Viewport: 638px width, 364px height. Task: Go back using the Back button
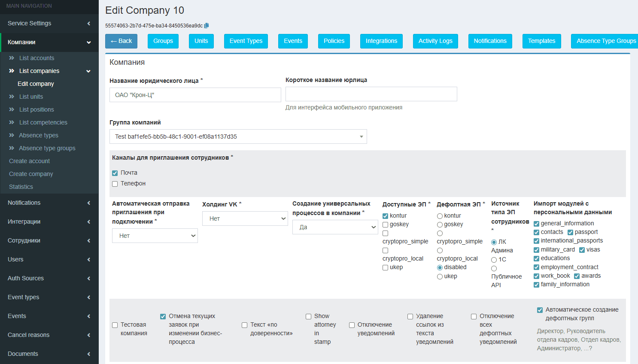121,41
